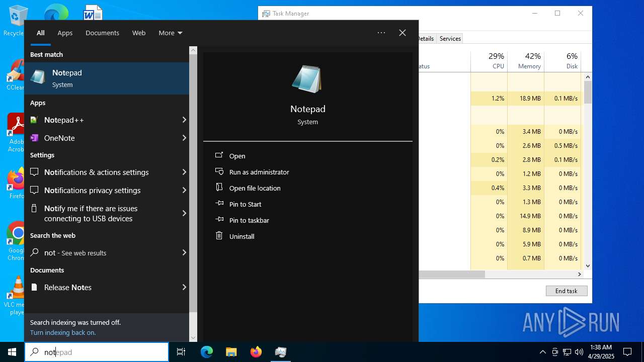Launch Microsoft Edge from the taskbar

click(207, 352)
